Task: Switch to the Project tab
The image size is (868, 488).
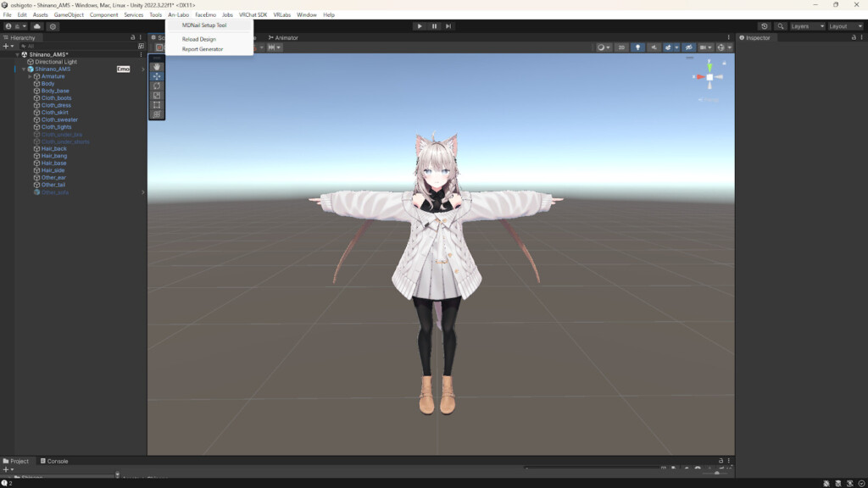Action: click(16, 461)
